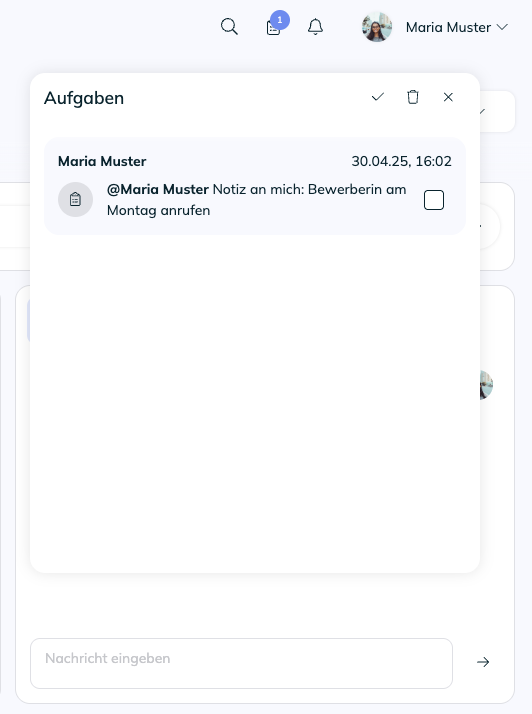
Task: Close the Aufgaben panel
Action: (448, 97)
